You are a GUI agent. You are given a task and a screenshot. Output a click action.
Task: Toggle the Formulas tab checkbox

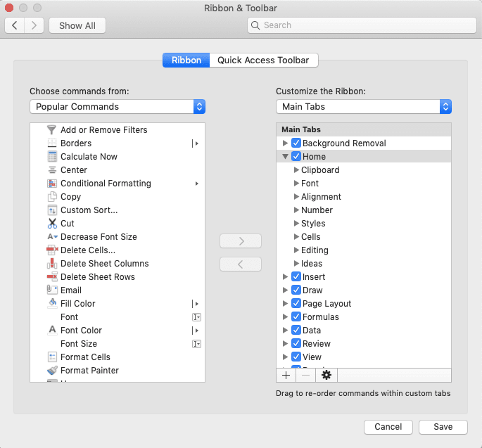click(296, 316)
